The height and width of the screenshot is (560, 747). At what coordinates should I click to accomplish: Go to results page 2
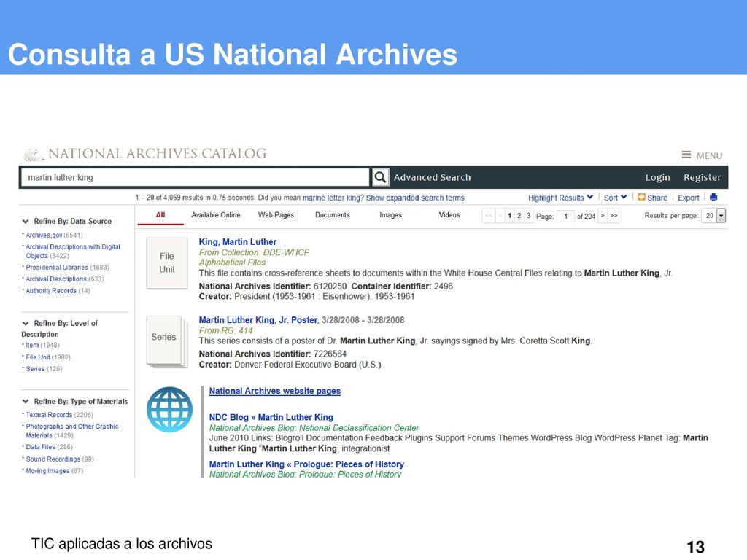(x=519, y=216)
